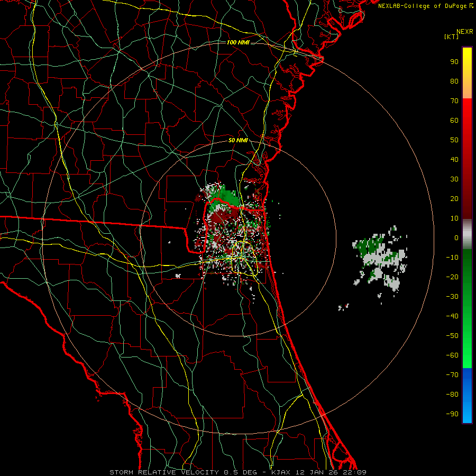The image size is (476, 476).
Task: Click the -70 scale value
Action: pyautogui.click(x=452, y=374)
